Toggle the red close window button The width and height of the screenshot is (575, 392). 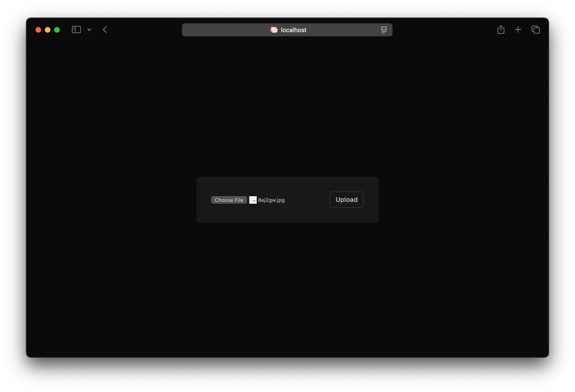click(x=39, y=29)
